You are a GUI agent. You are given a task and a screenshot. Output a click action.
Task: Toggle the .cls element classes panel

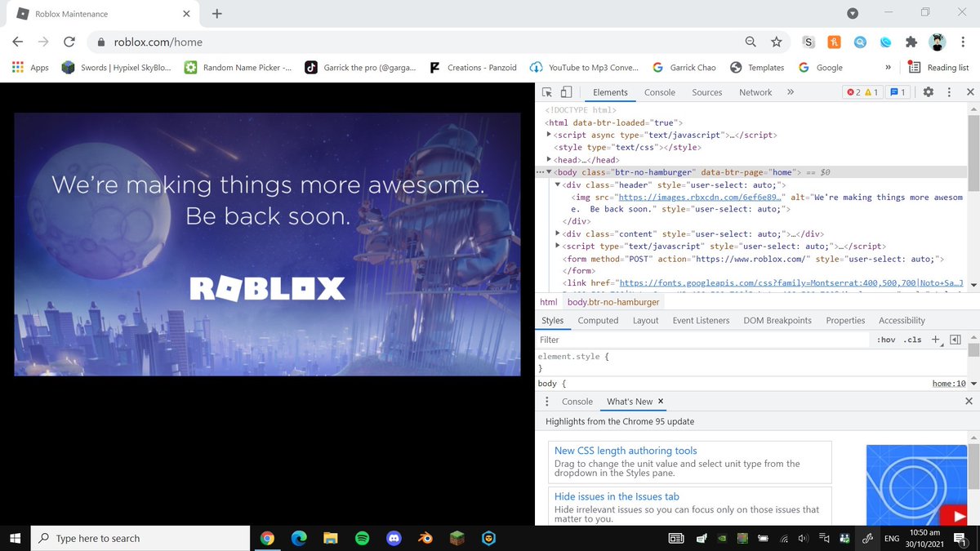[x=912, y=340]
